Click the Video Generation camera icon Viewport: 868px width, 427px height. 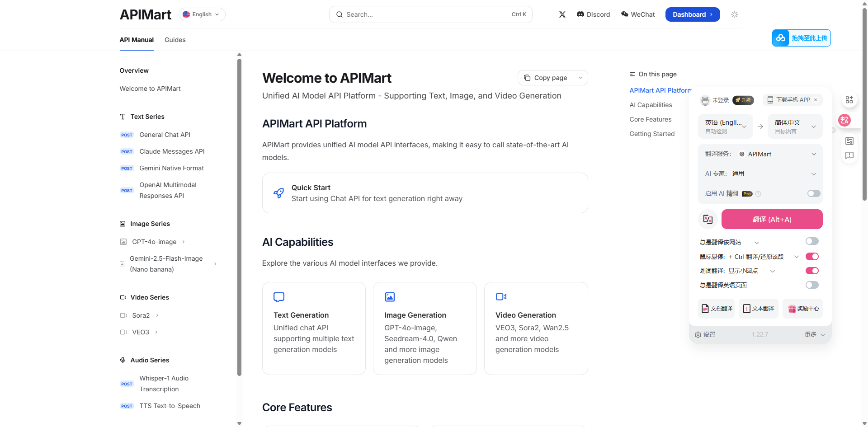coord(501,297)
